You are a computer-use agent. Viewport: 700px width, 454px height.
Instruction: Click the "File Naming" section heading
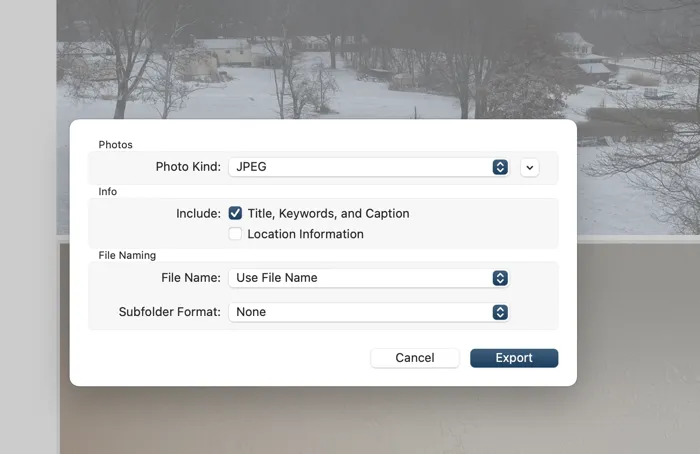pos(127,255)
